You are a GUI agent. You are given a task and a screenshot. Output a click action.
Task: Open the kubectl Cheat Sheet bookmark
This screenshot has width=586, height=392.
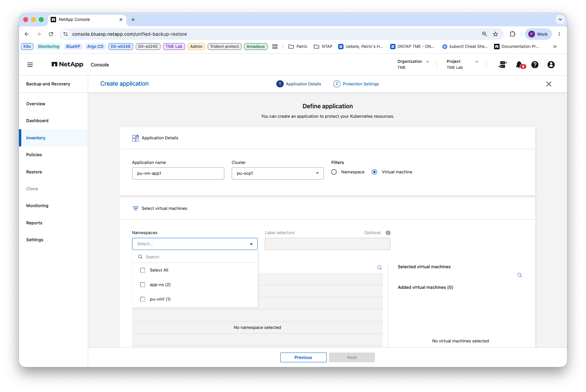click(x=465, y=47)
